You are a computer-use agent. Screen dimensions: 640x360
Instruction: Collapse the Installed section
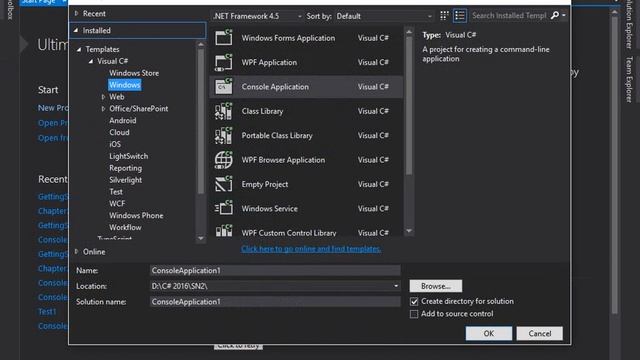pos(76,30)
